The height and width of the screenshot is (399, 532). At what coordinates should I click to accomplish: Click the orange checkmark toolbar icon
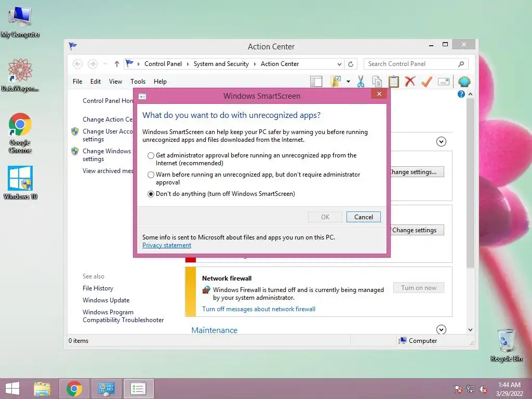click(427, 82)
